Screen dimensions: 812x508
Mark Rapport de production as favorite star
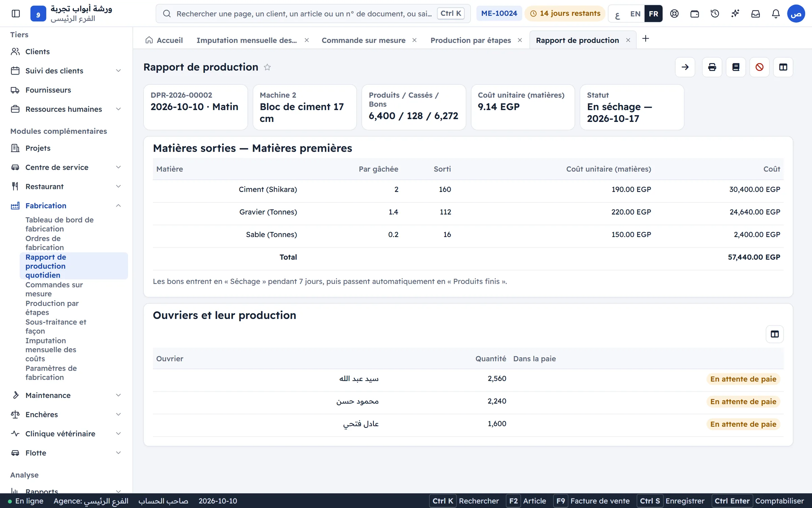click(x=267, y=67)
